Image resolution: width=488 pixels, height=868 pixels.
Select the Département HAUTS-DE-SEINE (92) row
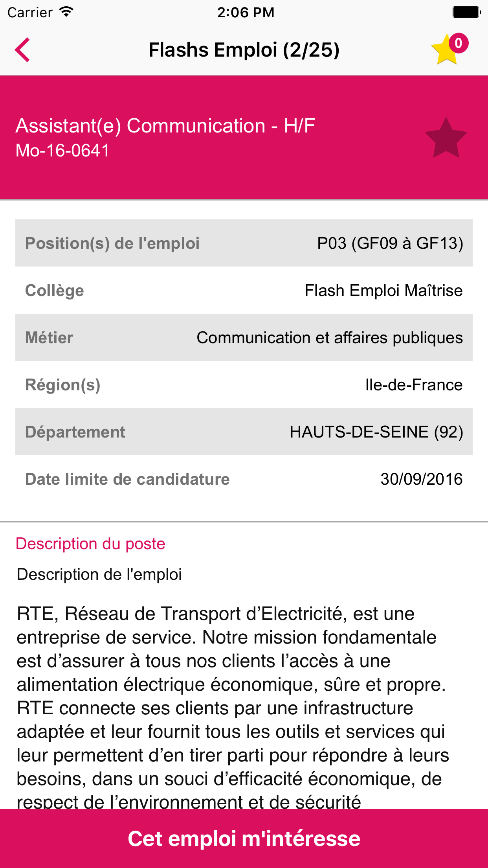tap(244, 432)
